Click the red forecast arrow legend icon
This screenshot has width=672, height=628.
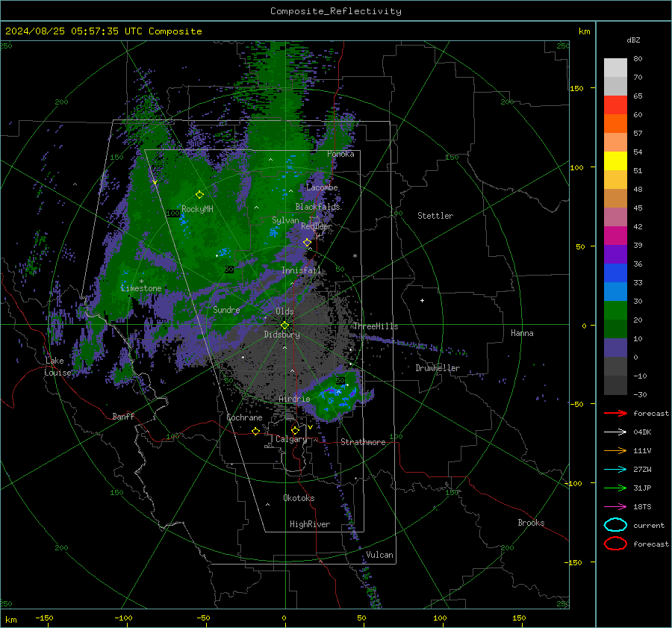615,413
